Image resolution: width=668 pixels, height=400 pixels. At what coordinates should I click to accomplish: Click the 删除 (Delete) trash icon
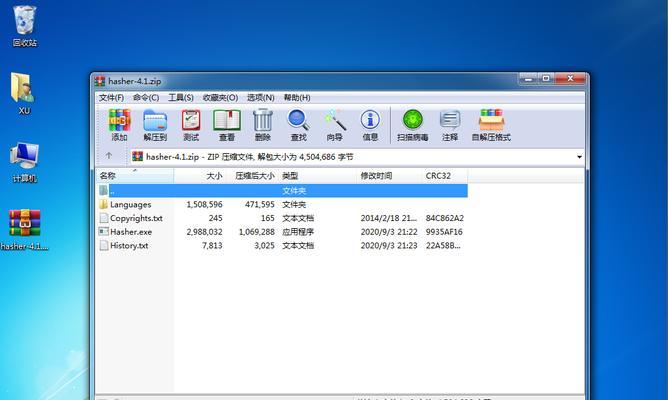(x=262, y=121)
